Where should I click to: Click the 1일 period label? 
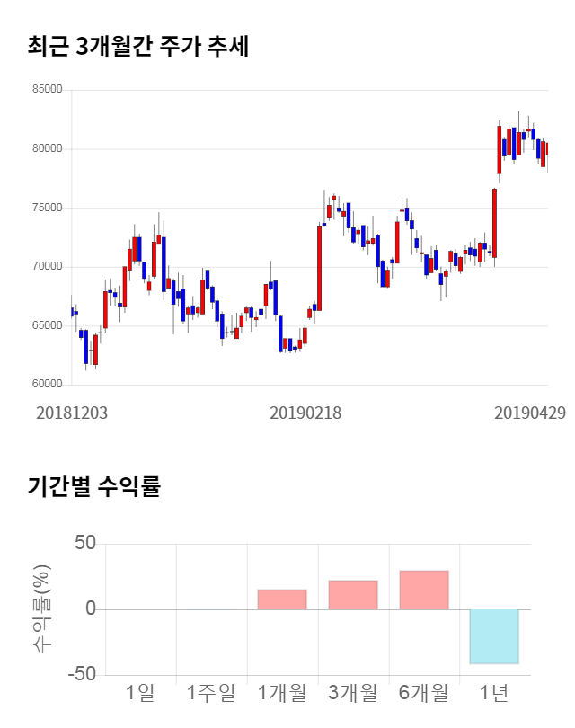click(141, 693)
